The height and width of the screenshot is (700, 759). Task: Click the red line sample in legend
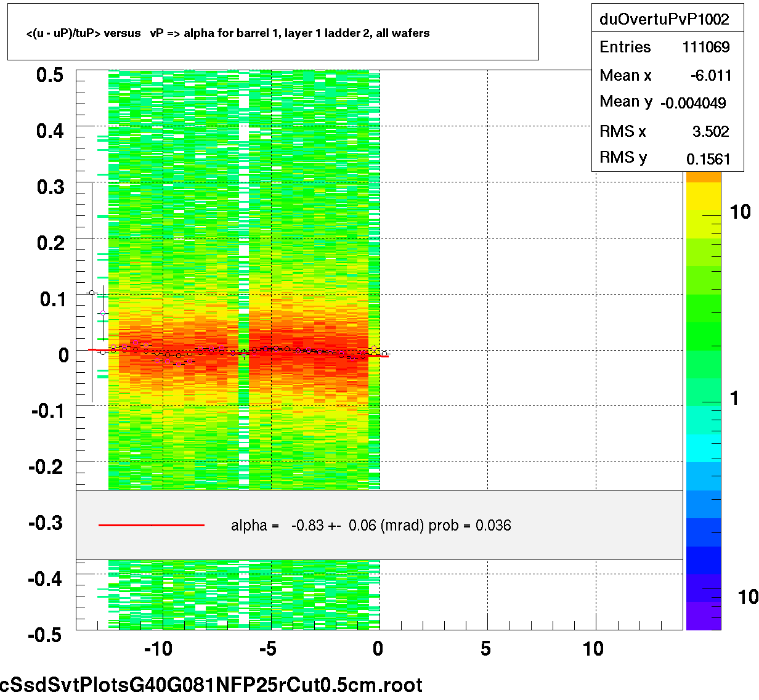(152, 526)
